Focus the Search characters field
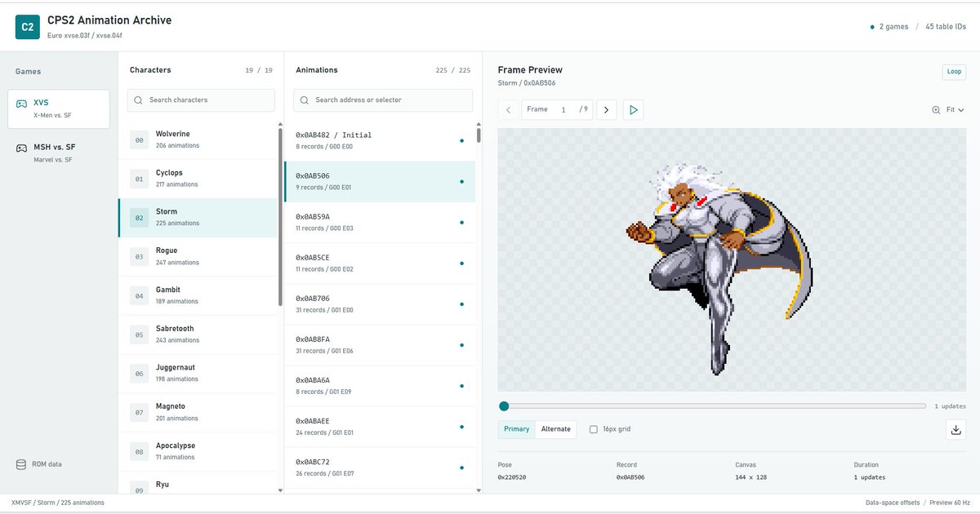The width and height of the screenshot is (980, 514). click(201, 100)
